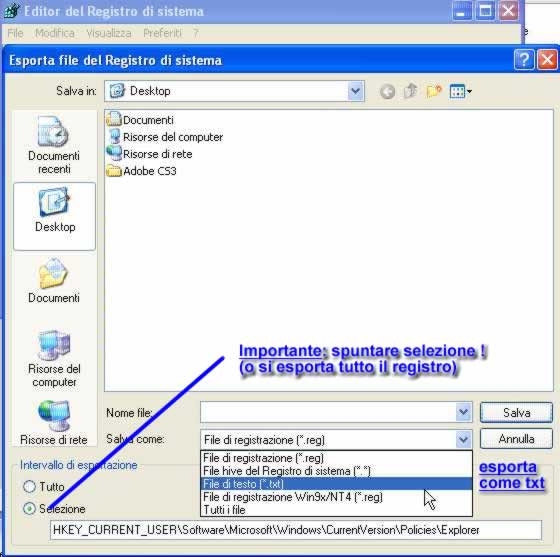Image resolution: width=560 pixels, height=557 pixels.
Task: Click the go-back navigation arrow icon
Action: click(387, 91)
